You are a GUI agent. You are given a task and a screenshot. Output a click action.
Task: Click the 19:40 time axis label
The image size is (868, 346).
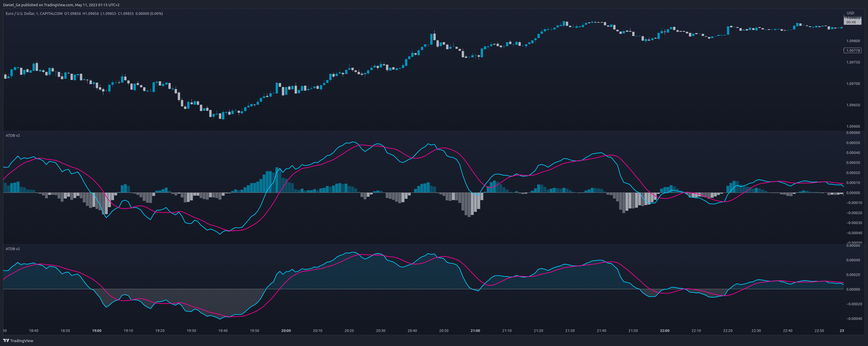(x=223, y=331)
